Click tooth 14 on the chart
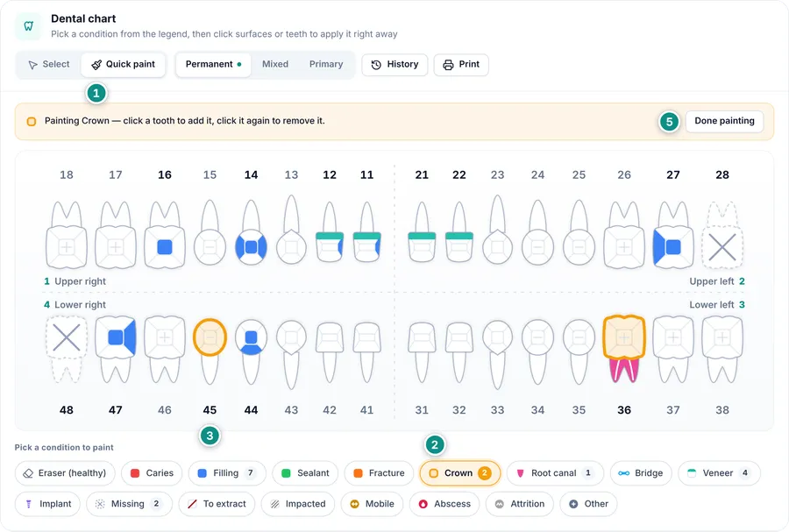The image size is (789, 532). tap(251, 232)
